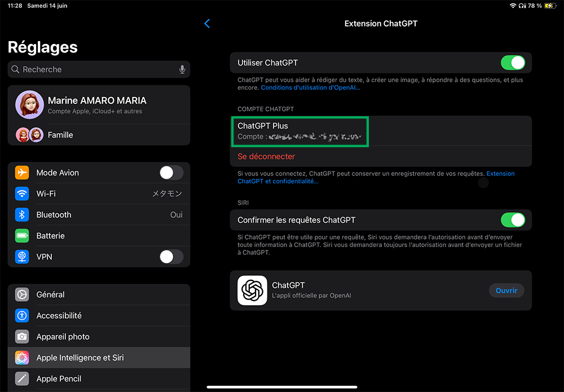
Task: Tap the microphone icon in search field
Action: 182,69
